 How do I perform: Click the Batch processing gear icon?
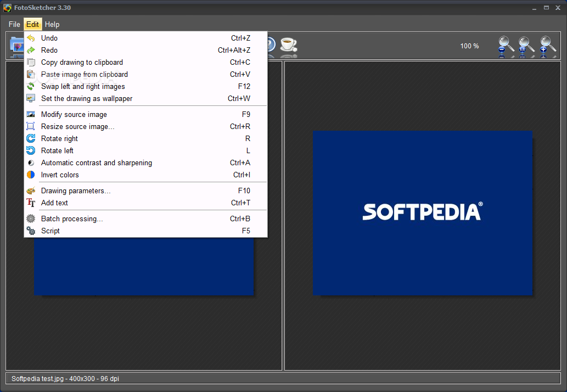pyautogui.click(x=31, y=219)
